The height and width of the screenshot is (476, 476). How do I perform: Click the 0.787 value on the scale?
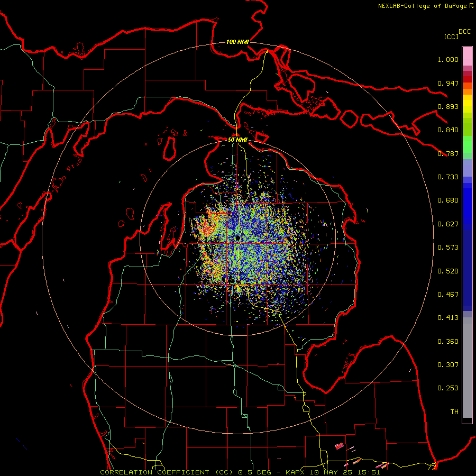click(x=448, y=153)
